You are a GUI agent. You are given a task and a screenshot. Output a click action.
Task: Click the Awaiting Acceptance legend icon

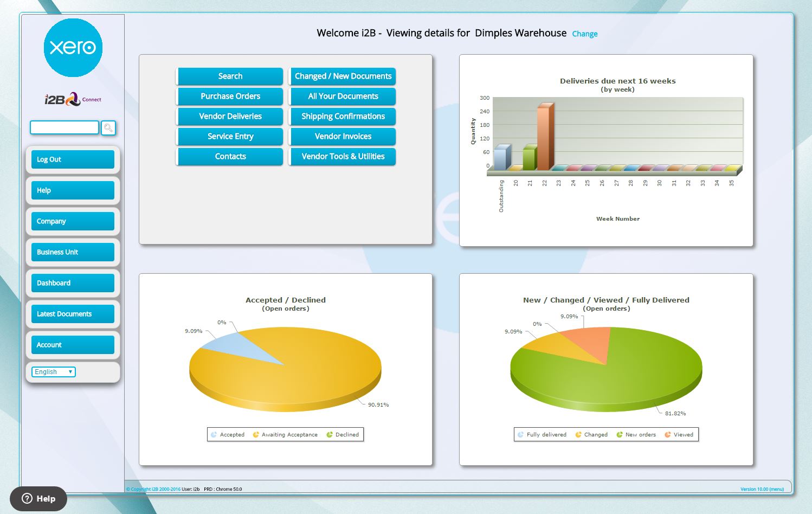coord(256,435)
